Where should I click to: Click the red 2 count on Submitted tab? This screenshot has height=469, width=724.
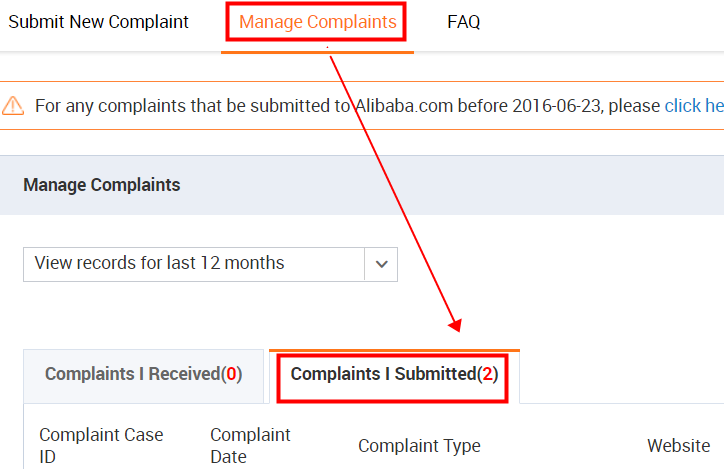coord(487,374)
